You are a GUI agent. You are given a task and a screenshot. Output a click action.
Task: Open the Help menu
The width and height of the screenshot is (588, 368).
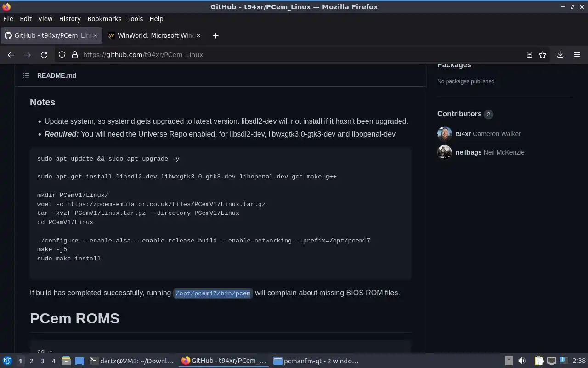(x=156, y=19)
